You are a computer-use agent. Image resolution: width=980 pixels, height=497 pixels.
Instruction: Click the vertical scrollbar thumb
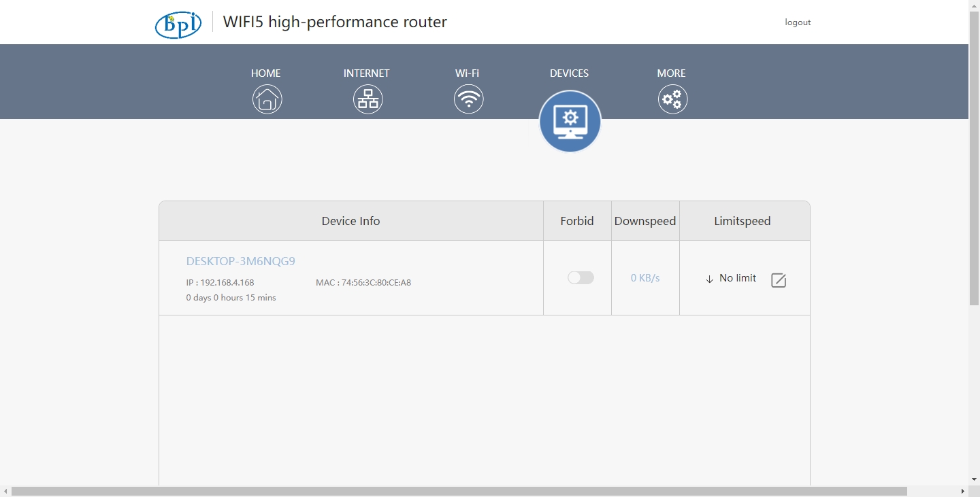974,158
